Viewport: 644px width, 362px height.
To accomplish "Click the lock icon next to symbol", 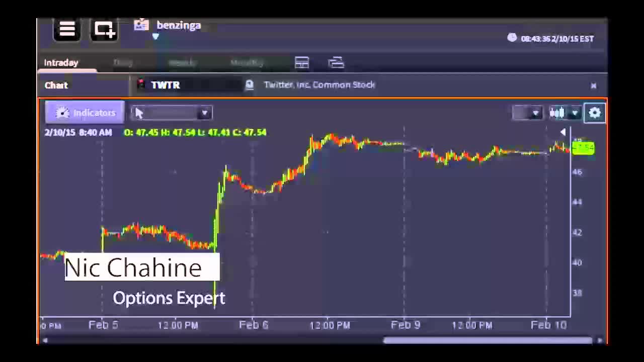I will tap(249, 84).
